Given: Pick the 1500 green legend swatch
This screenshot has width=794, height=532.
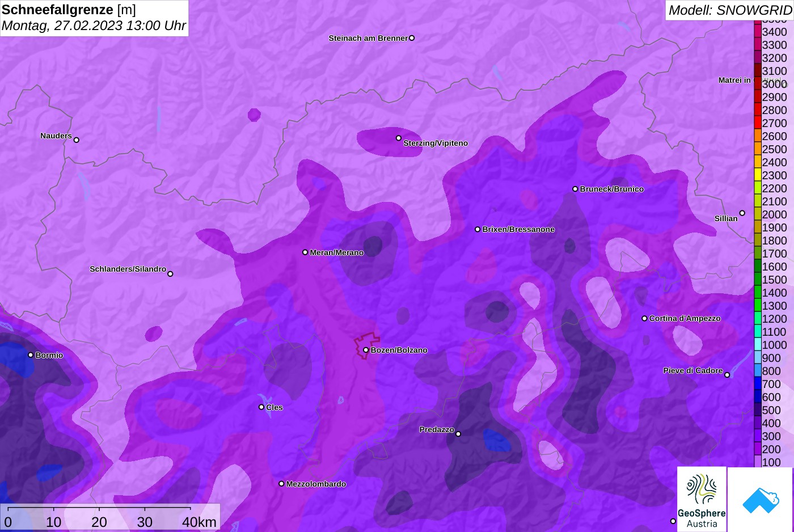Looking at the screenshot, I should pos(757,279).
